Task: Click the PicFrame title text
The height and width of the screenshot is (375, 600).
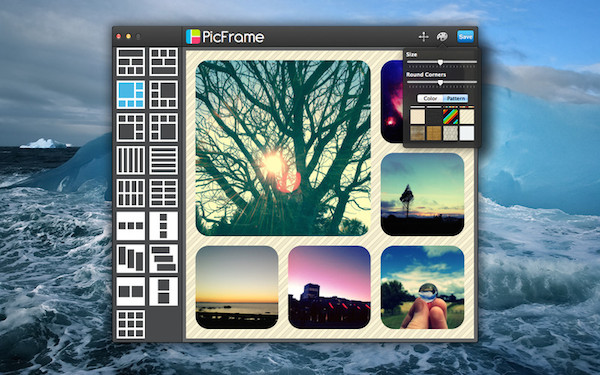Action: click(233, 37)
